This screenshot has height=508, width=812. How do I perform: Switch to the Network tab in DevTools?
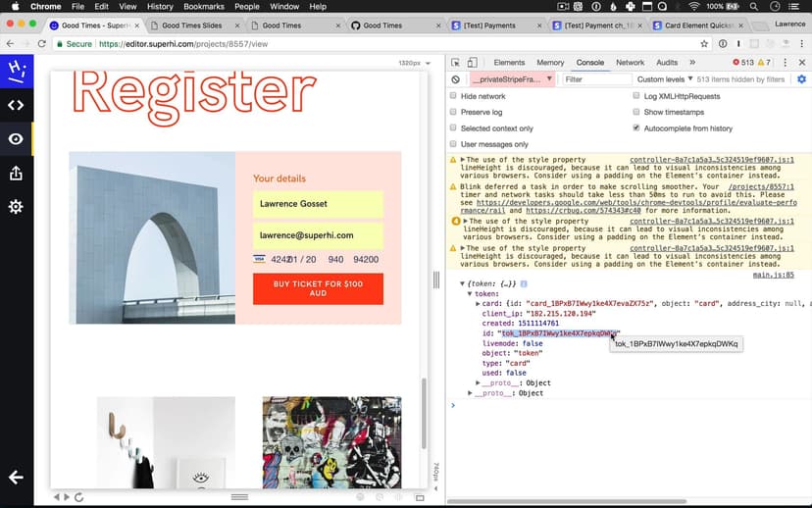point(630,63)
